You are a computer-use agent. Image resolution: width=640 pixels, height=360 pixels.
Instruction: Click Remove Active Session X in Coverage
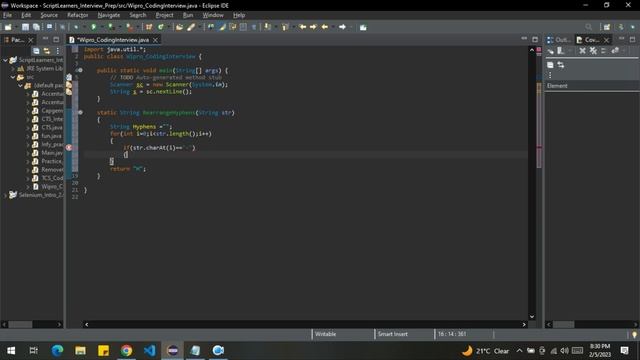pos(582,51)
